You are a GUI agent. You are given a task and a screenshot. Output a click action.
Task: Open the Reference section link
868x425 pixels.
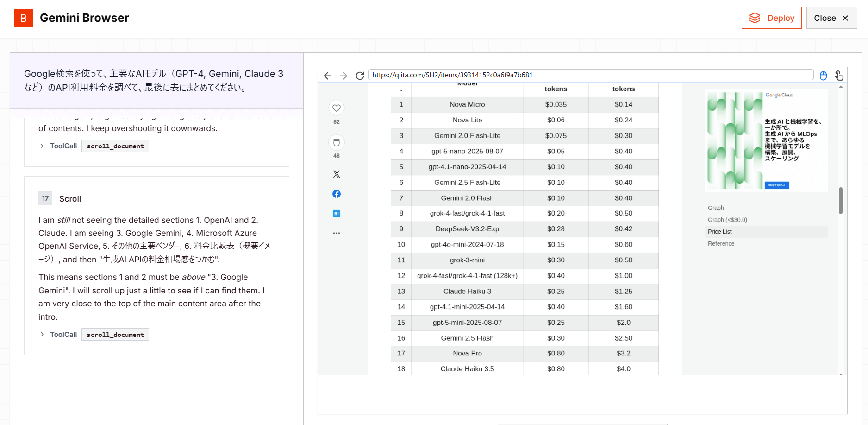coord(721,244)
